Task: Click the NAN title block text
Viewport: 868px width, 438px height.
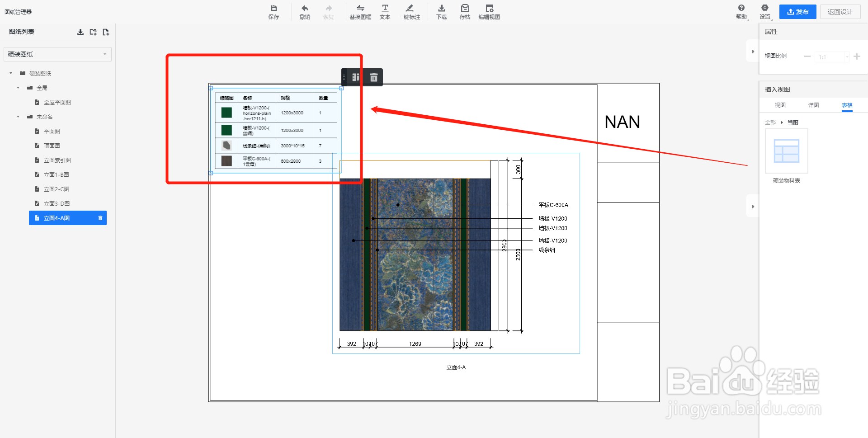Action: point(622,122)
